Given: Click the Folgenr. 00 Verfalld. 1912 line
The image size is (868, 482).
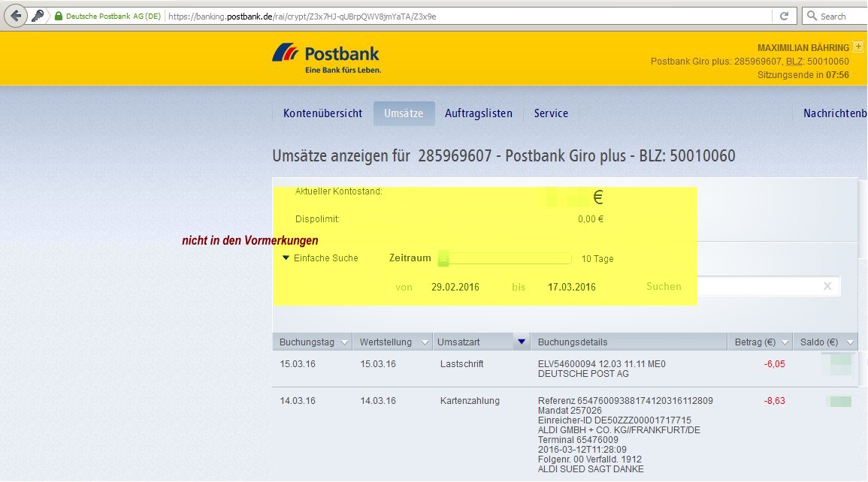Looking at the screenshot, I should [589, 459].
